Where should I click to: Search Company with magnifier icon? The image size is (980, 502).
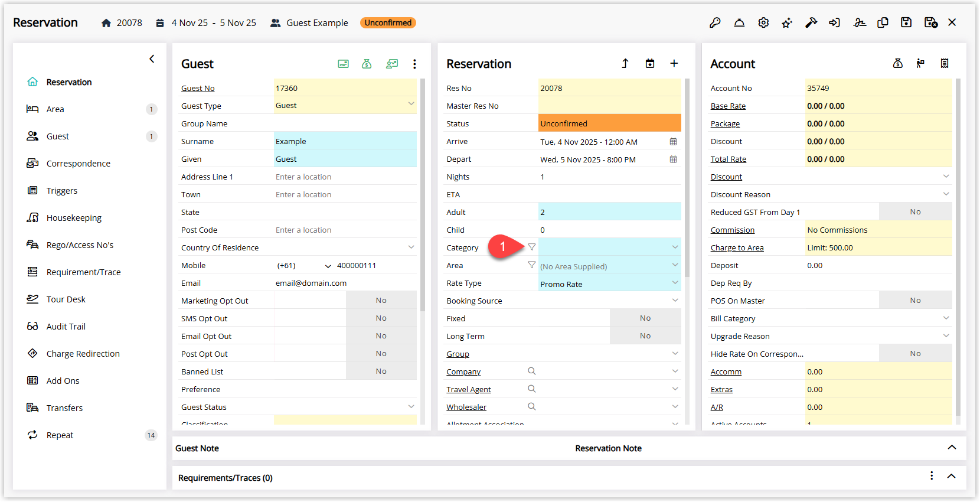coord(532,371)
